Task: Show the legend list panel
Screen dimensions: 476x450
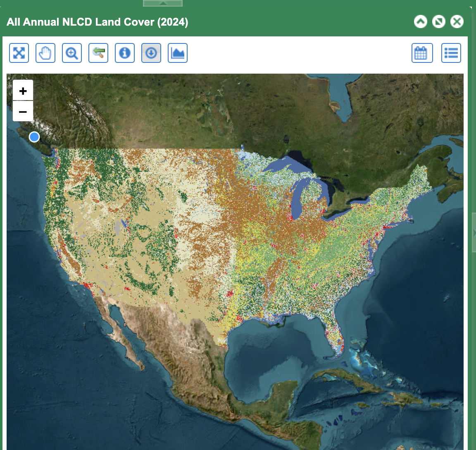Action: tap(451, 53)
